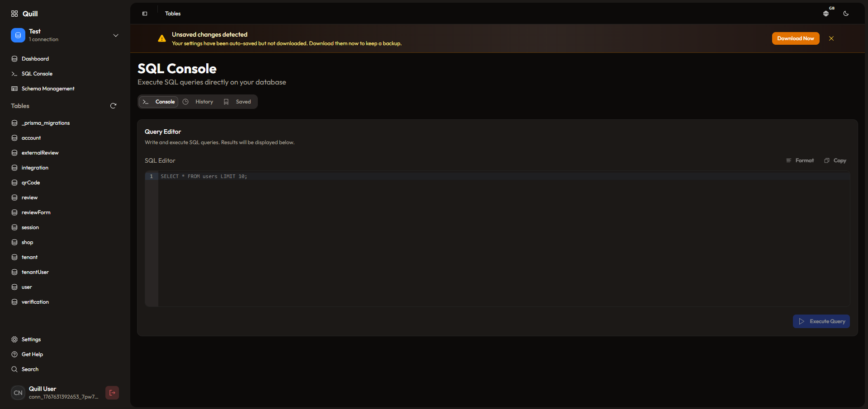Dismiss the unsaved changes banner
This screenshot has width=868, height=409.
pos(831,38)
